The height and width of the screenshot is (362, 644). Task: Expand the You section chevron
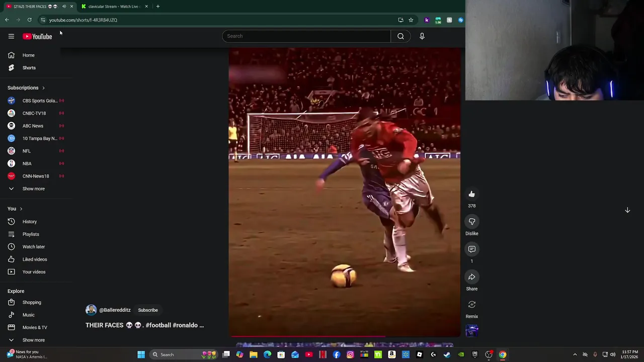click(x=21, y=209)
